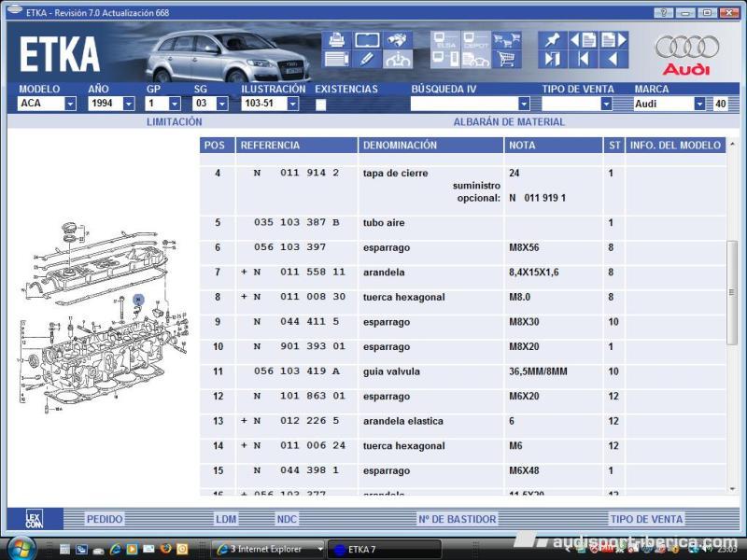Switch to the LIMITACIÓN tab
Viewport: 747px width, 560px height.
click(175, 122)
